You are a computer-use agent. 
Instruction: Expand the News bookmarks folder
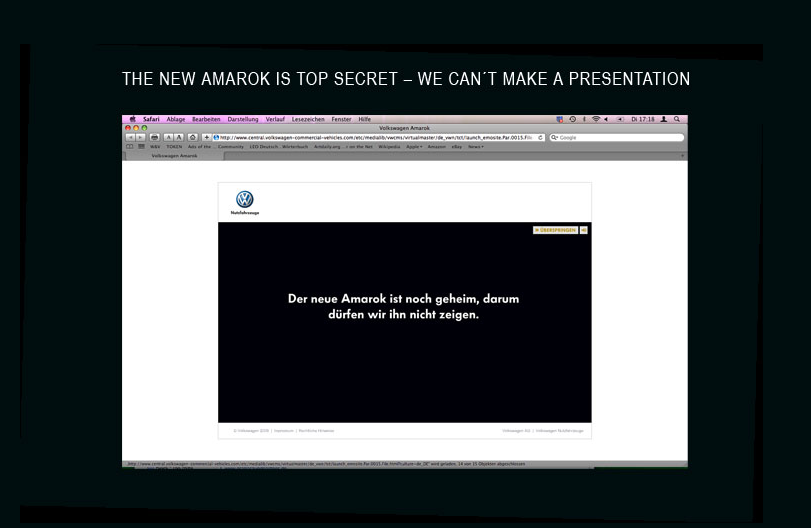pyautogui.click(x=476, y=147)
